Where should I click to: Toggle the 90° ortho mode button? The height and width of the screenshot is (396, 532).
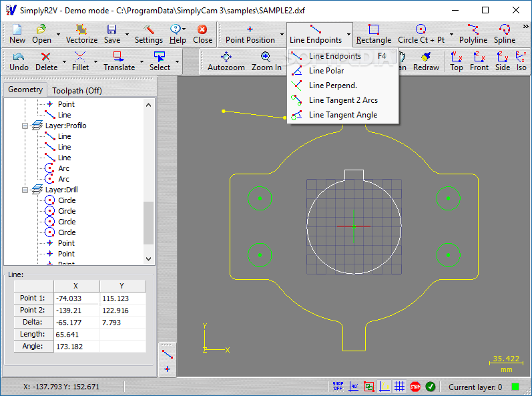(x=353, y=387)
